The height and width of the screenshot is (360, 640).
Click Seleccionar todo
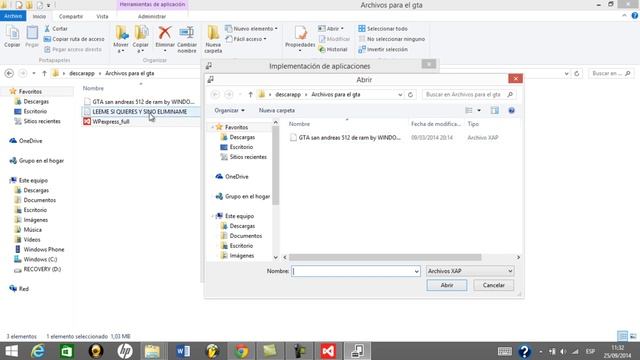click(382, 29)
